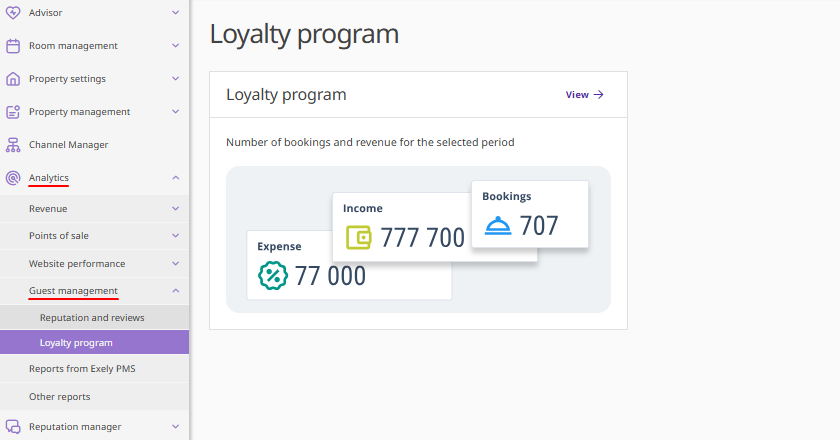Click the Analytics target icon

(x=13, y=178)
